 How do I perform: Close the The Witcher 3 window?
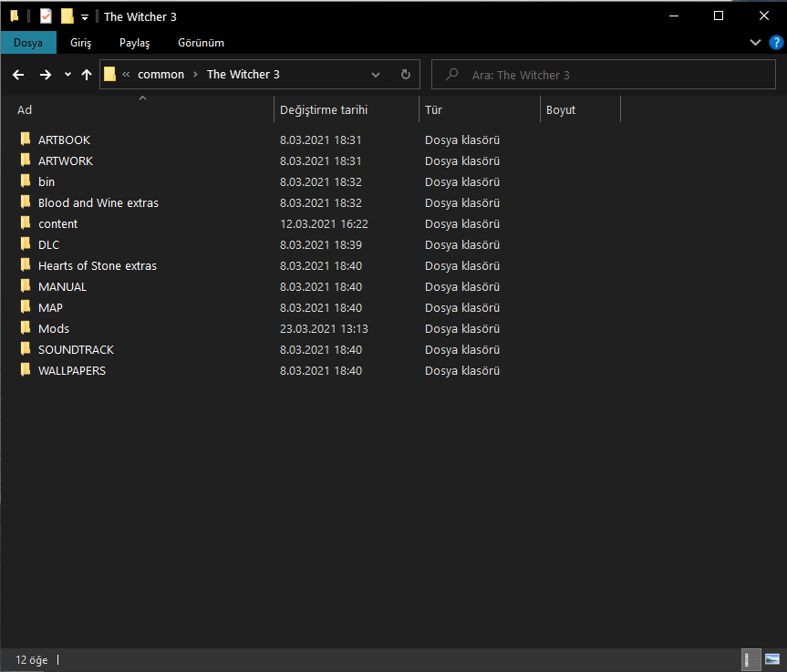coord(764,16)
